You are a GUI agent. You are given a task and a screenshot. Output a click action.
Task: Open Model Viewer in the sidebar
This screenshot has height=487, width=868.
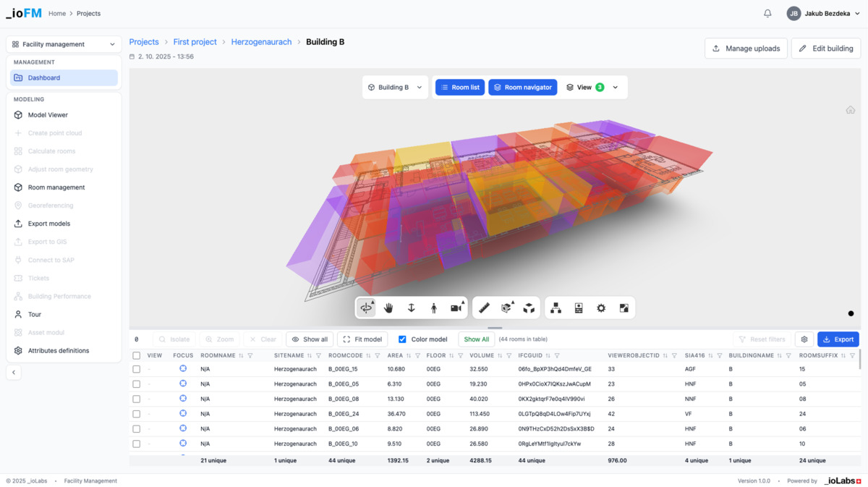[x=48, y=115]
